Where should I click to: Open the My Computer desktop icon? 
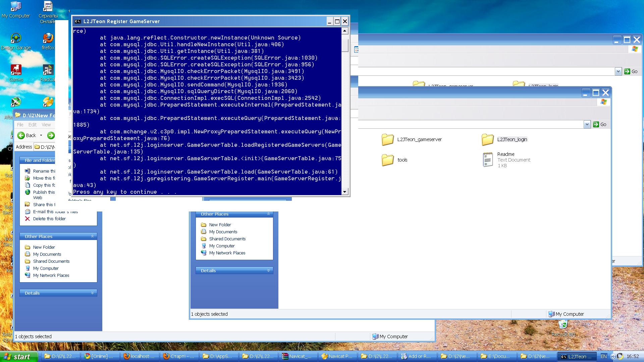tap(15, 7)
